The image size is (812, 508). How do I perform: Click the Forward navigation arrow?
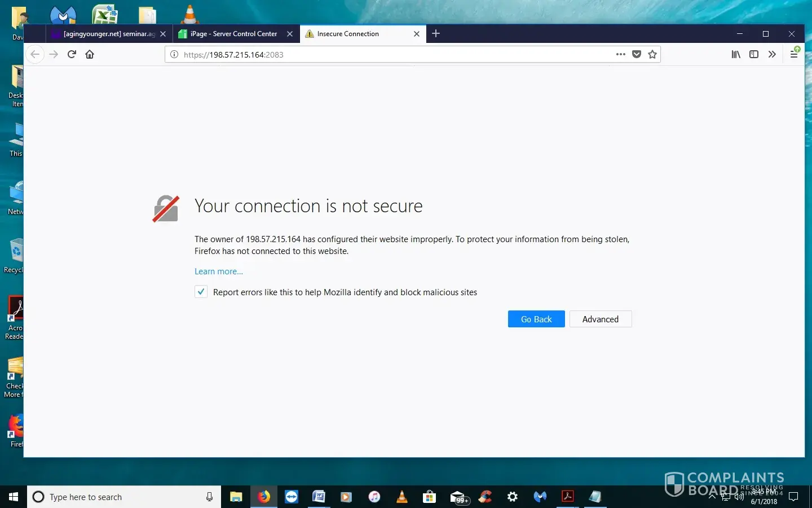pos(54,55)
